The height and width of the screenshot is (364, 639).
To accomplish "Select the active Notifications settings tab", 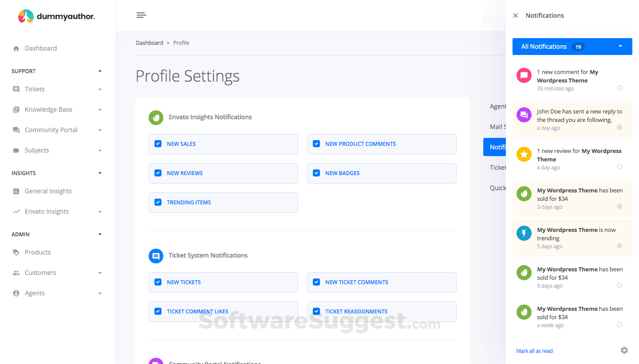I will [x=494, y=147].
